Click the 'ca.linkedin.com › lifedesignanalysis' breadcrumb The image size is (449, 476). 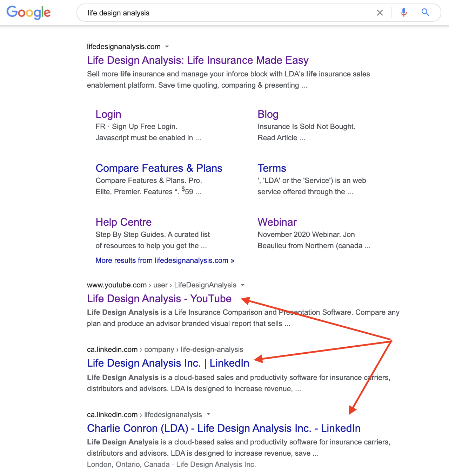[x=145, y=415]
